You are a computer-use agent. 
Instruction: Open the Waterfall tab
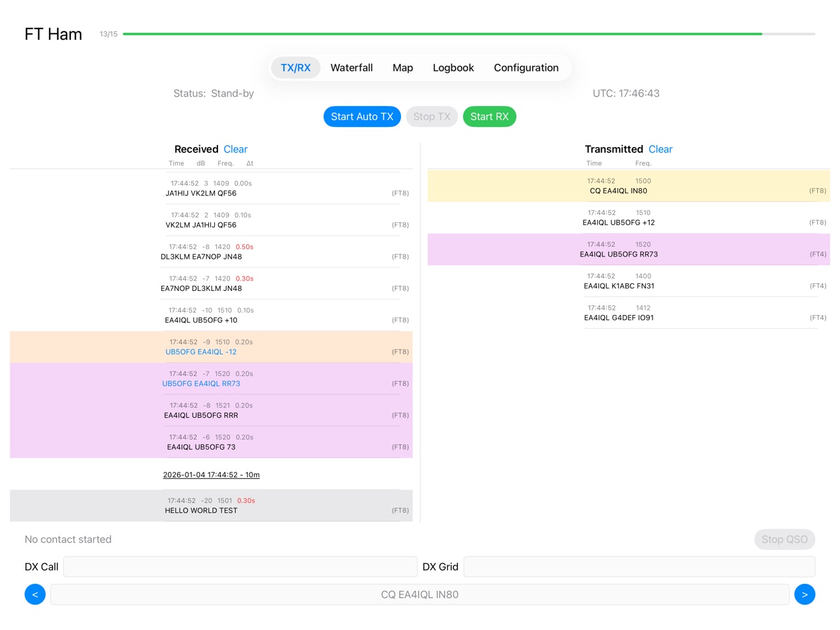pos(352,68)
